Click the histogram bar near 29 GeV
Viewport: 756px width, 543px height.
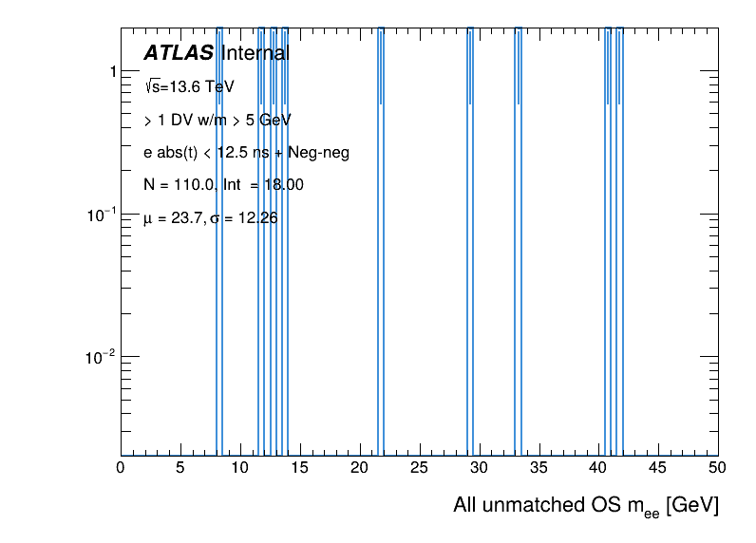tap(470, 237)
